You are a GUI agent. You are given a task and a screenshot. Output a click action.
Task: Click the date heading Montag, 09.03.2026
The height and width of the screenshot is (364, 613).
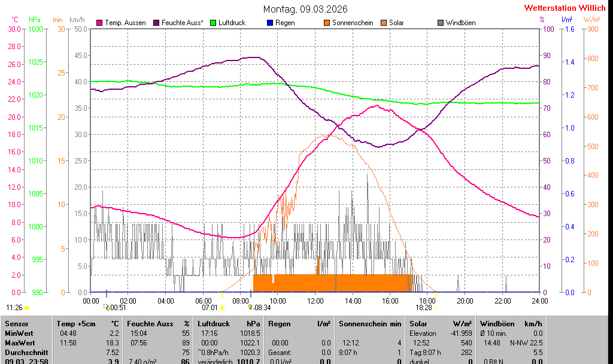tap(305, 9)
